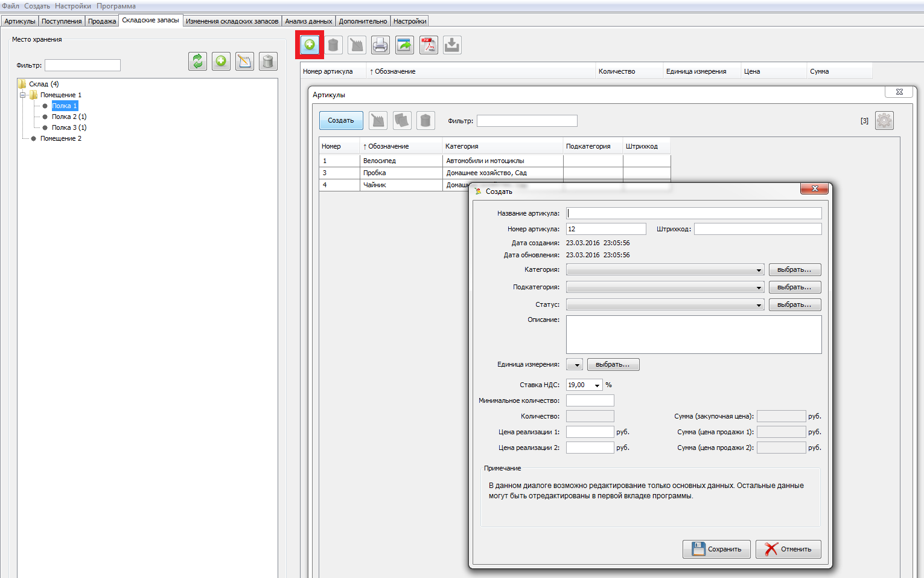Click выбрать... button for Единица измерения

tap(613, 365)
